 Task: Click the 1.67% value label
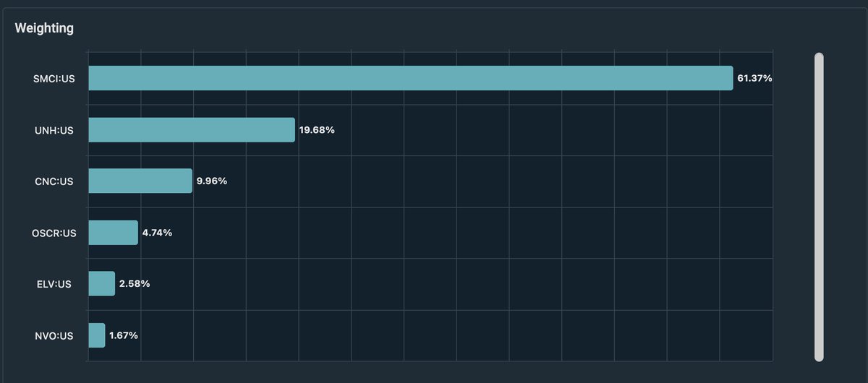click(124, 335)
